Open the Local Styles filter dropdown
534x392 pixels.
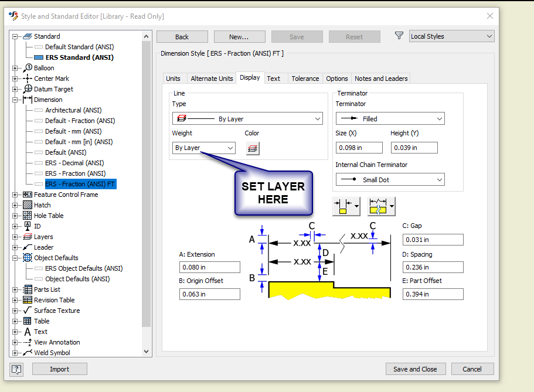tap(451, 36)
